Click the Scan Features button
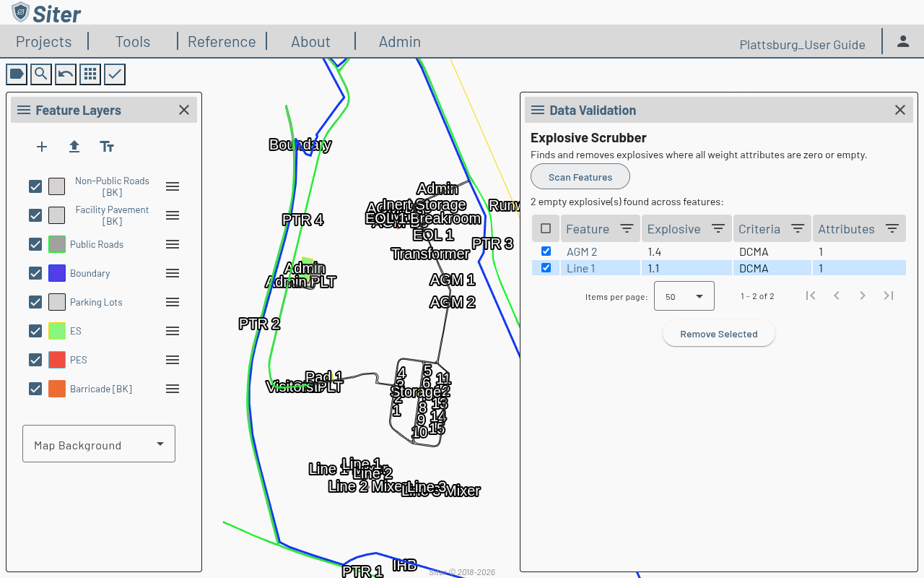The image size is (924, 578). point(580,177)
